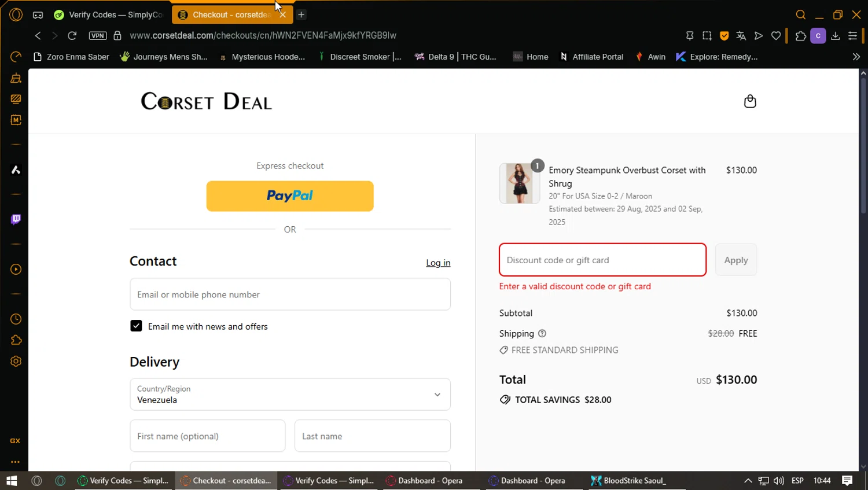Click the shipping help question mark icon
Image resolution: width=868 pixels, height=490 pixels.
pos(542,333)
